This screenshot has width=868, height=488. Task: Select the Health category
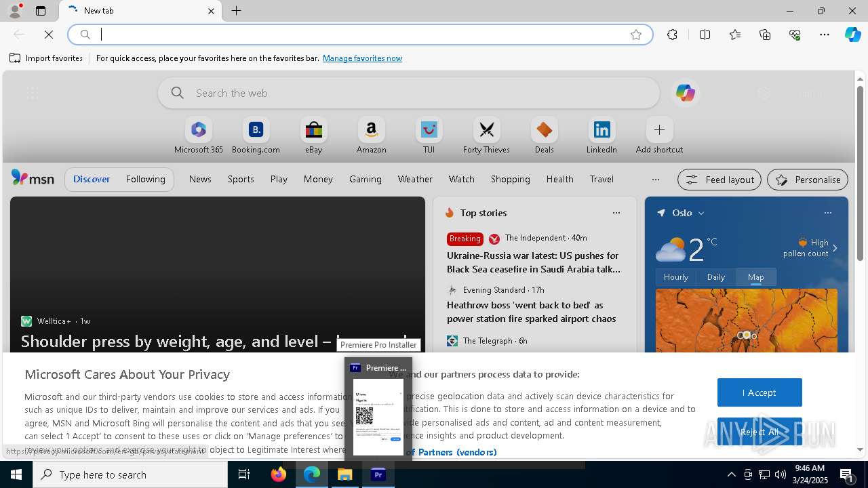559,179
